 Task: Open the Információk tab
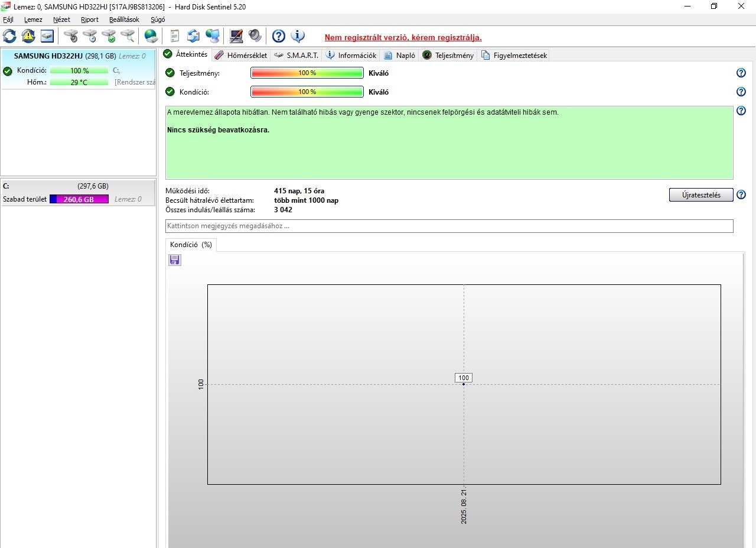coord(351,55)
